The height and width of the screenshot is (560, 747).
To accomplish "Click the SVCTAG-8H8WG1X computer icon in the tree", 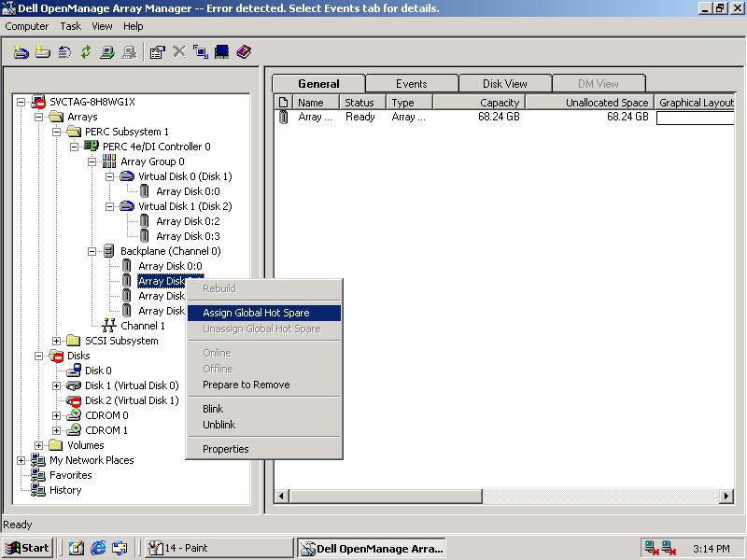I will point(38,102).
